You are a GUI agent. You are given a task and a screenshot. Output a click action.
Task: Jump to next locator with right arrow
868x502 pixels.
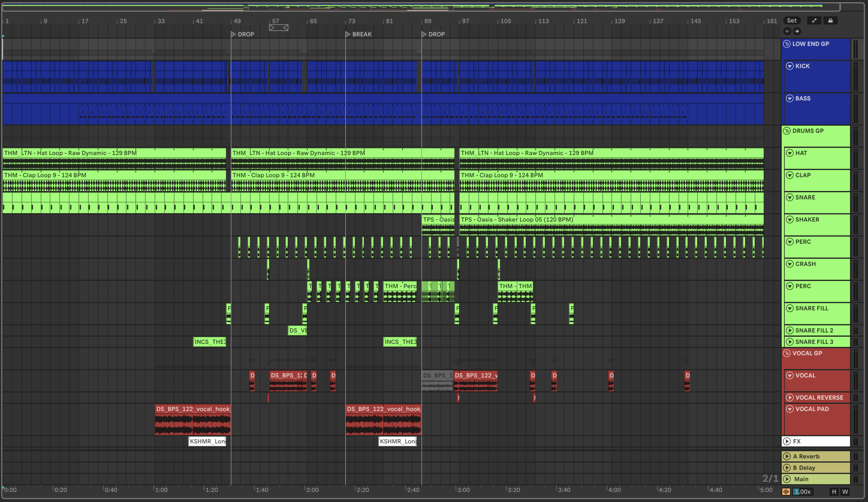(x=797, y=31)
